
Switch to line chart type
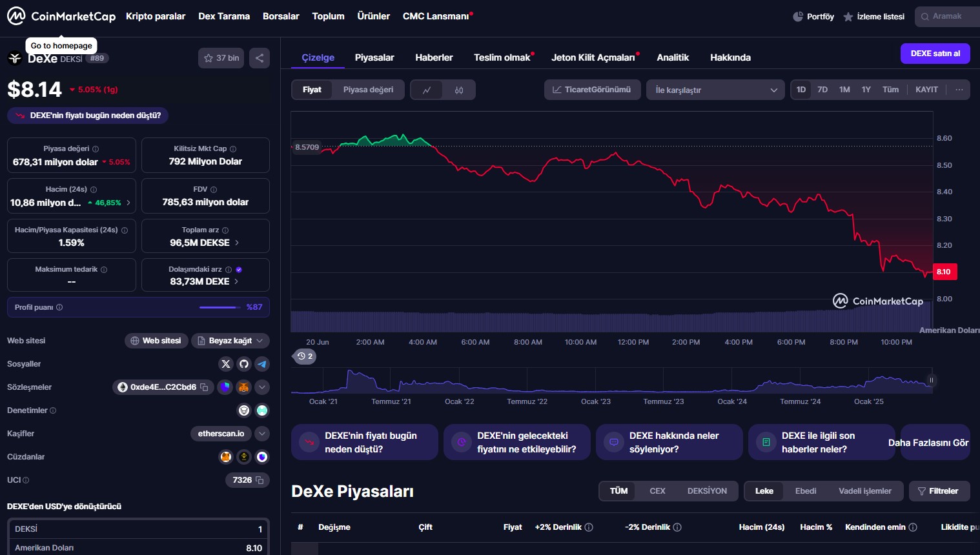pos(427,90)
